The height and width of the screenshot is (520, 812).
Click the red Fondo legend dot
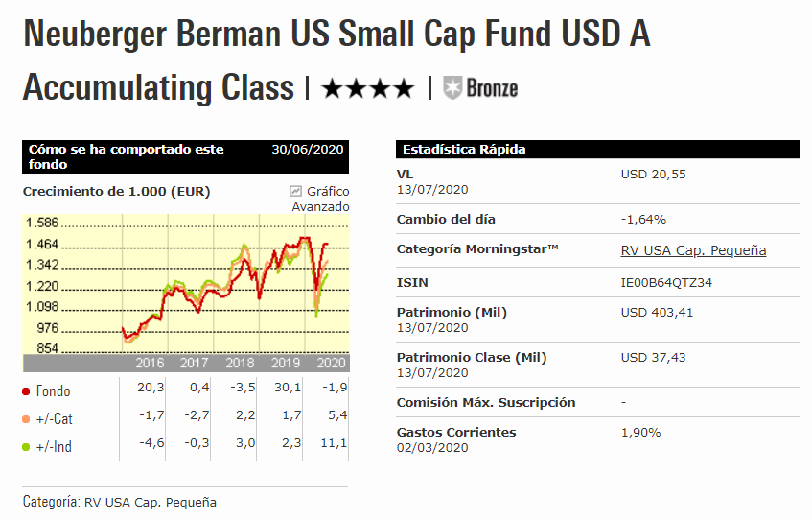point(26,391)
